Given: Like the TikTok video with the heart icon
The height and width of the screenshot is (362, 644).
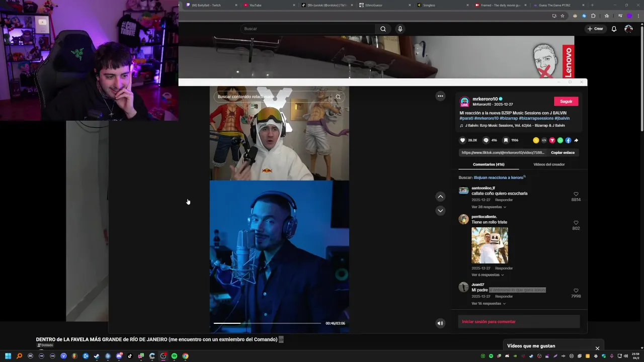Looking at the screenshot, I should point(462,140).
